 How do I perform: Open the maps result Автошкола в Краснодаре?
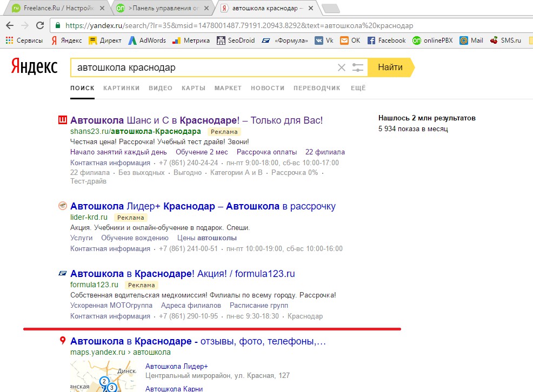(x=198, y=341)
